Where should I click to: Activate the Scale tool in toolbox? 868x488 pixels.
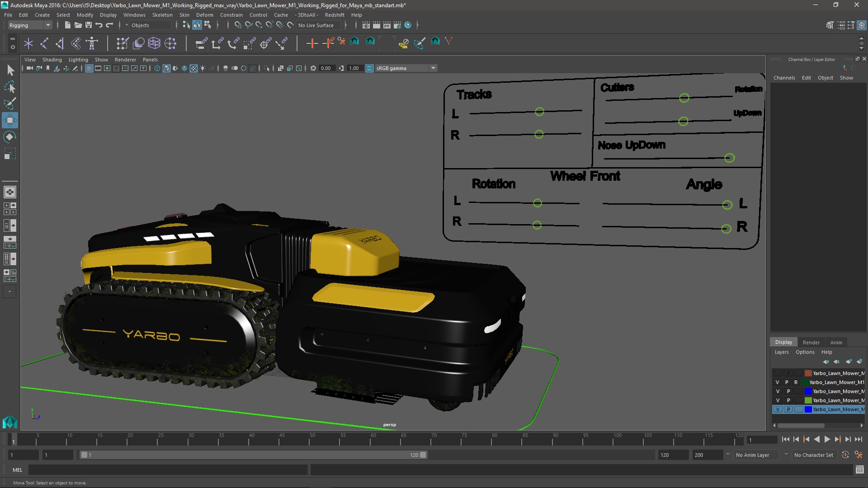coord(10,154)
